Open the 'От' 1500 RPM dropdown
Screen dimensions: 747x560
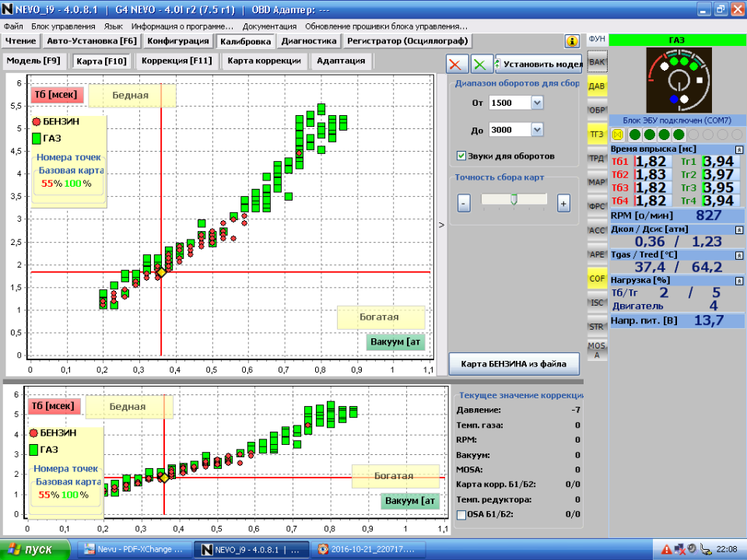point(537,103)
